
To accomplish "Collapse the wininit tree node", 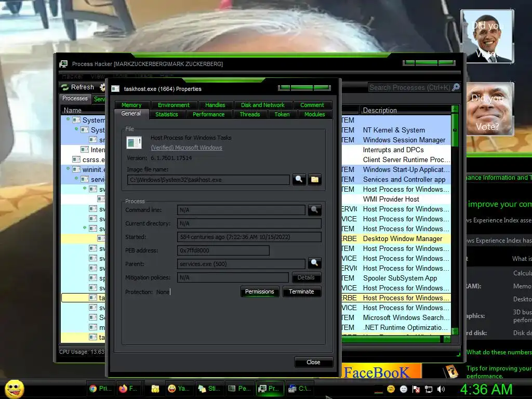I will (68, 168).
